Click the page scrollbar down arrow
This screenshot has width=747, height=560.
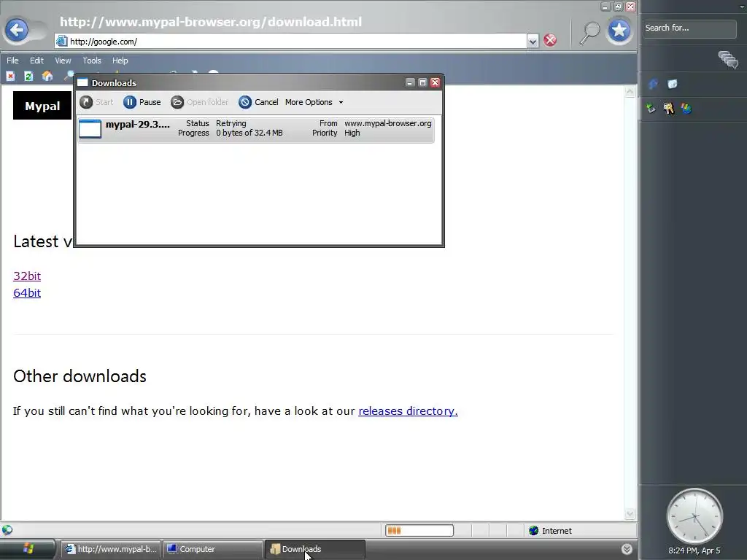[630, 514]
